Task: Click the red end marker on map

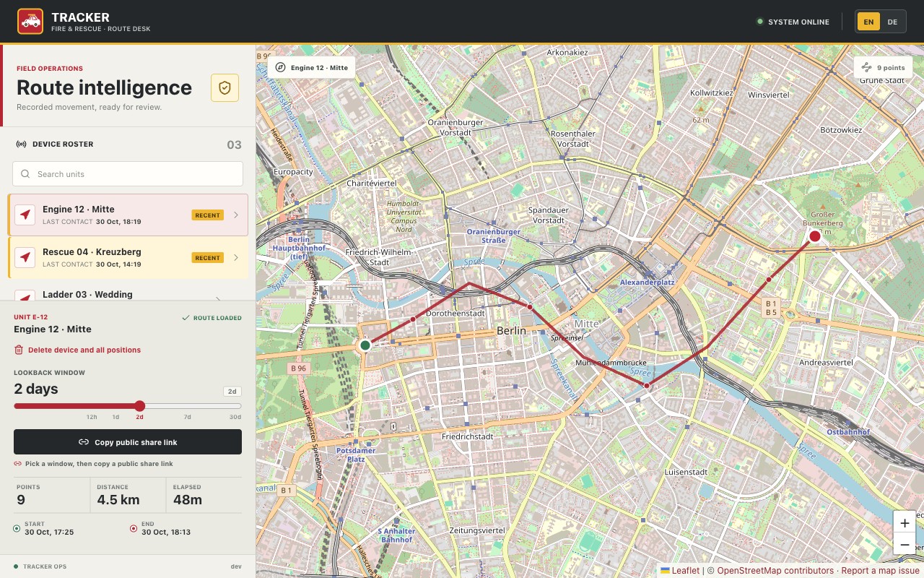Action: [815, 236]
